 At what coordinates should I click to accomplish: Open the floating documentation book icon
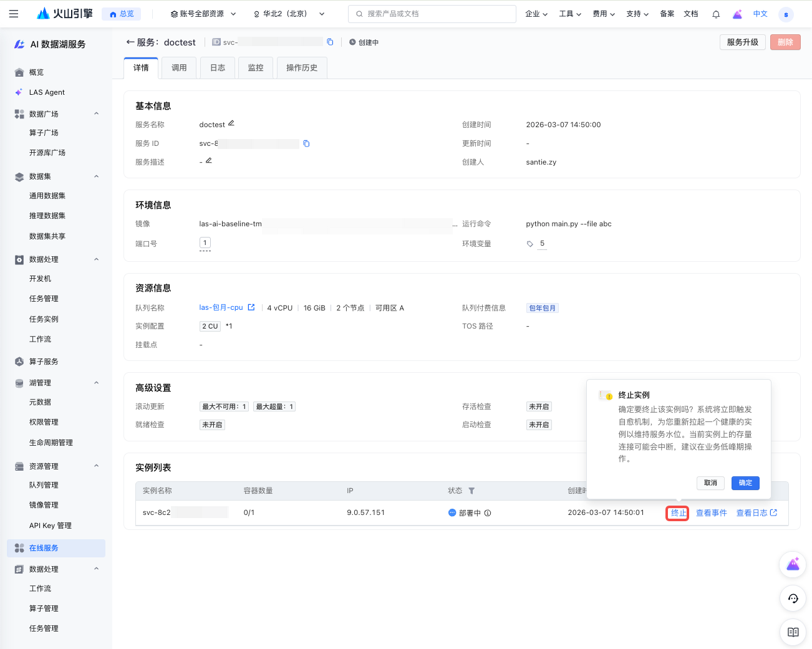[x=793, y=632]
